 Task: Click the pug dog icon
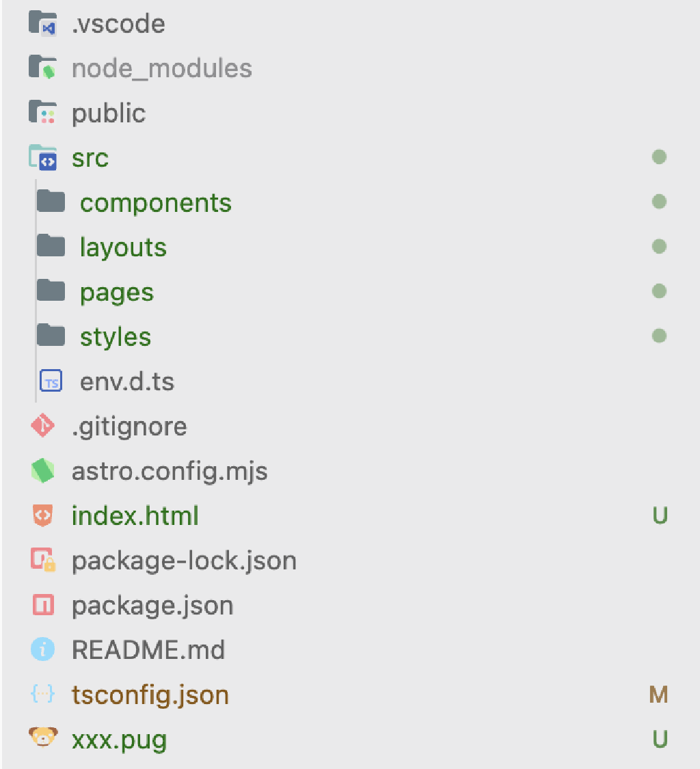[x=42, y=739]
